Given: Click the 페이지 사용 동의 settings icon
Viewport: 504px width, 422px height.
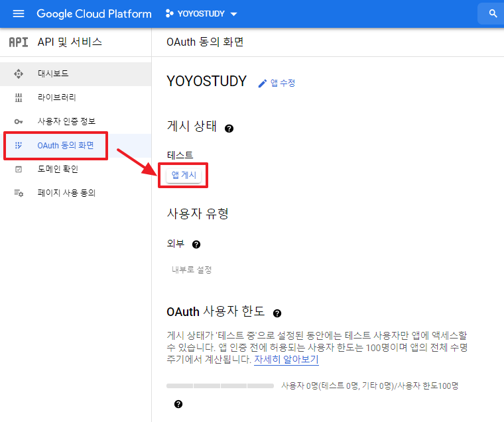Looking at the screenshot, I should coord(19,193).
